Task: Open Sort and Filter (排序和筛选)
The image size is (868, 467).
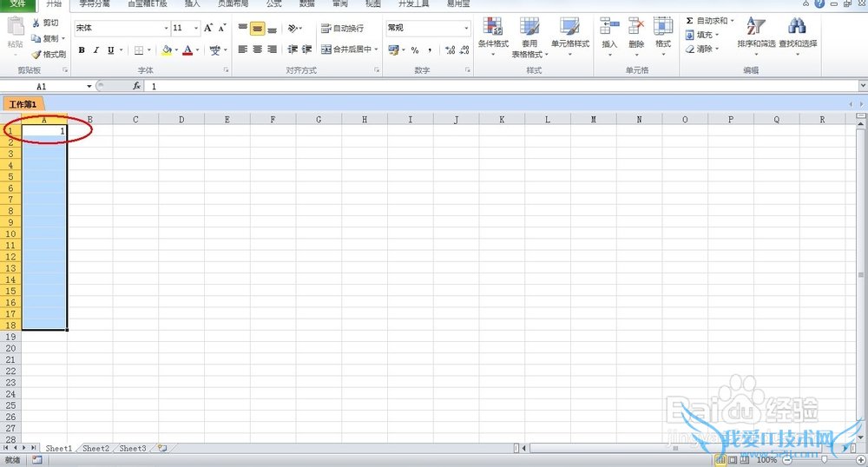Action: [x=756, y=35]
